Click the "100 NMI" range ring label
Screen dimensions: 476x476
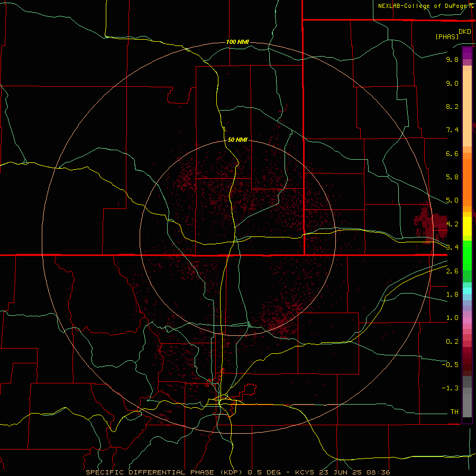click(237, 42)
